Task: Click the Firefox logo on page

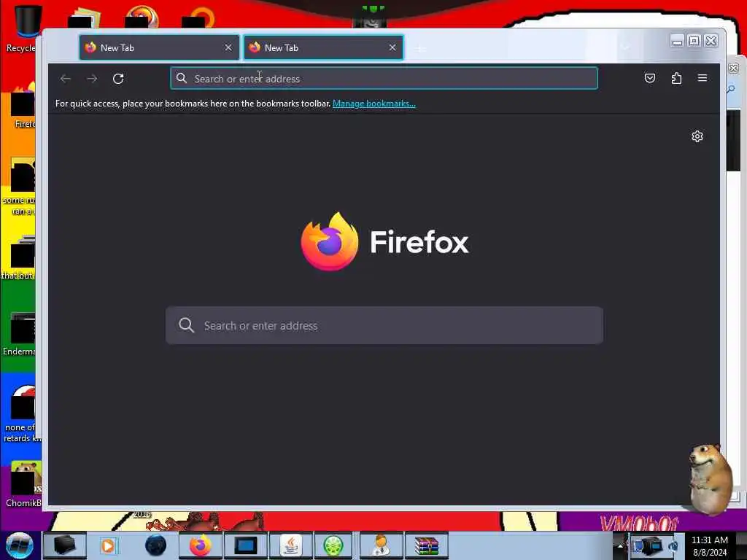Action: [x=330, y=241]
